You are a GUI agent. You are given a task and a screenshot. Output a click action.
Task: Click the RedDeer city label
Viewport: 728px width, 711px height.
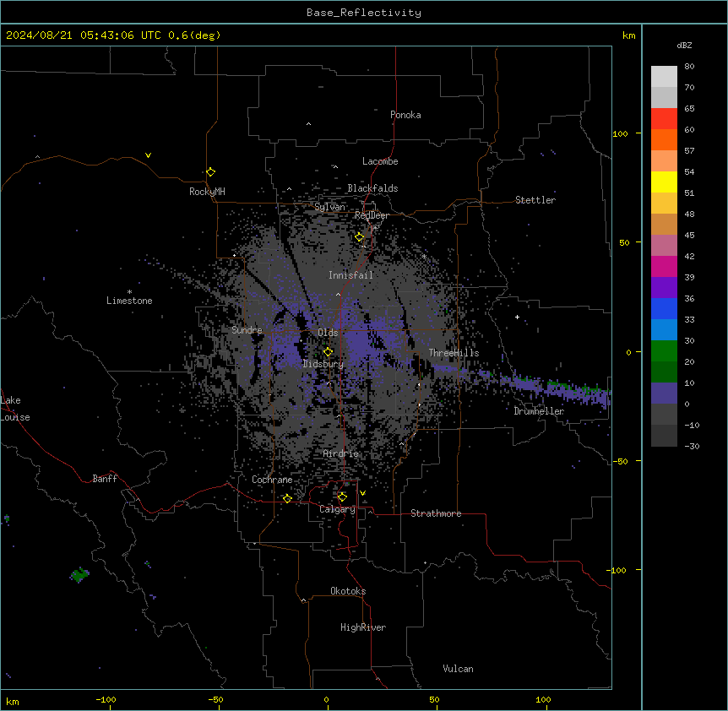[372, 215]
